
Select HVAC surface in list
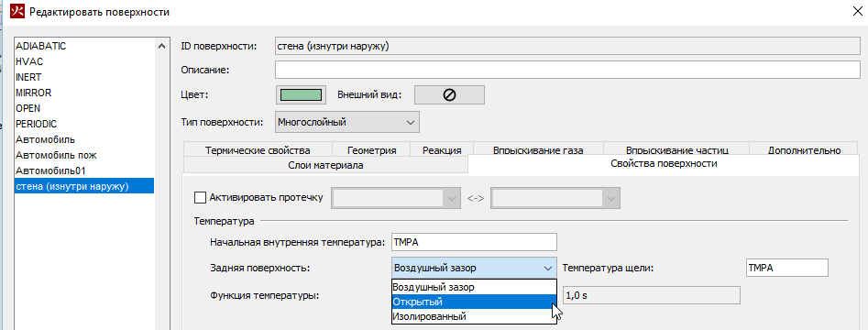click(x=84, y=61)
